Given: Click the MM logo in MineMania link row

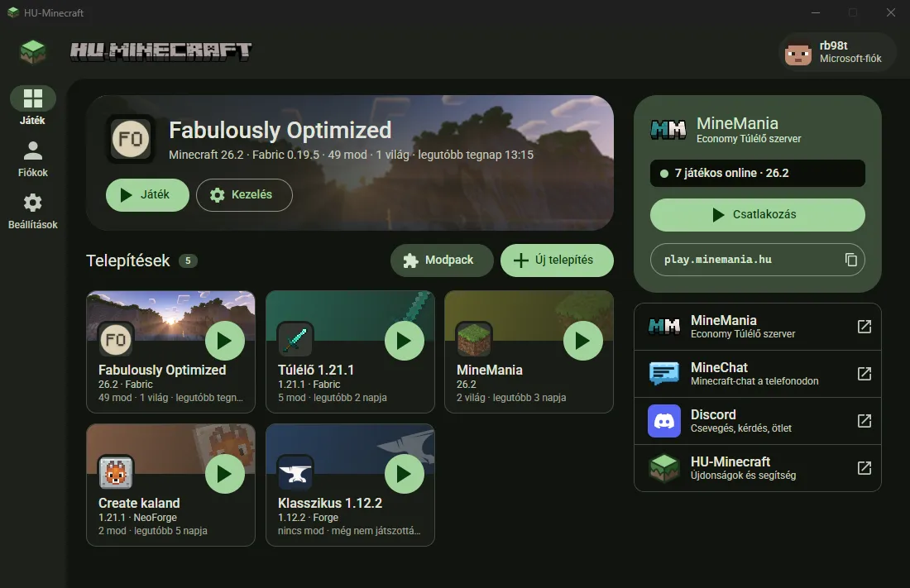Looking at the screenshot, I should 664,327.
